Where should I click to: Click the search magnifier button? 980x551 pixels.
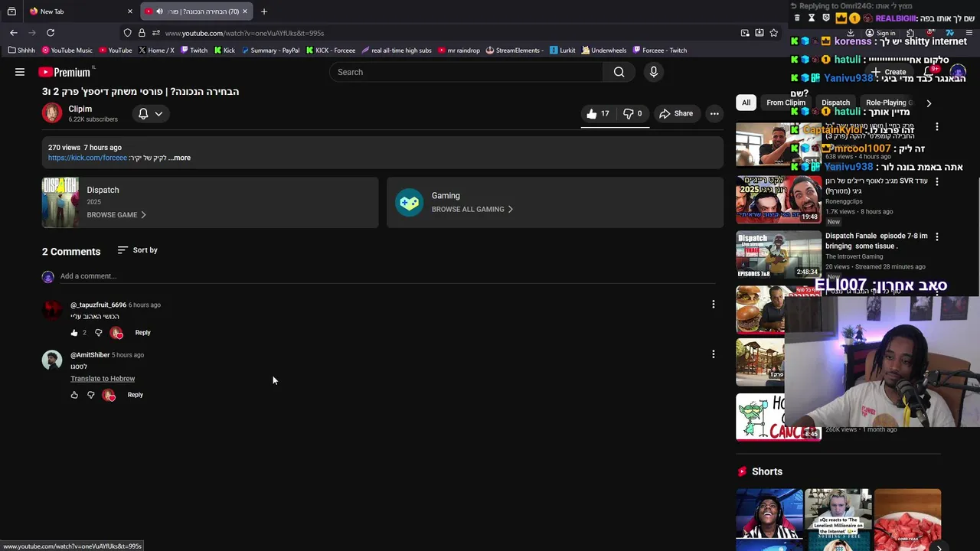[619, 72]
